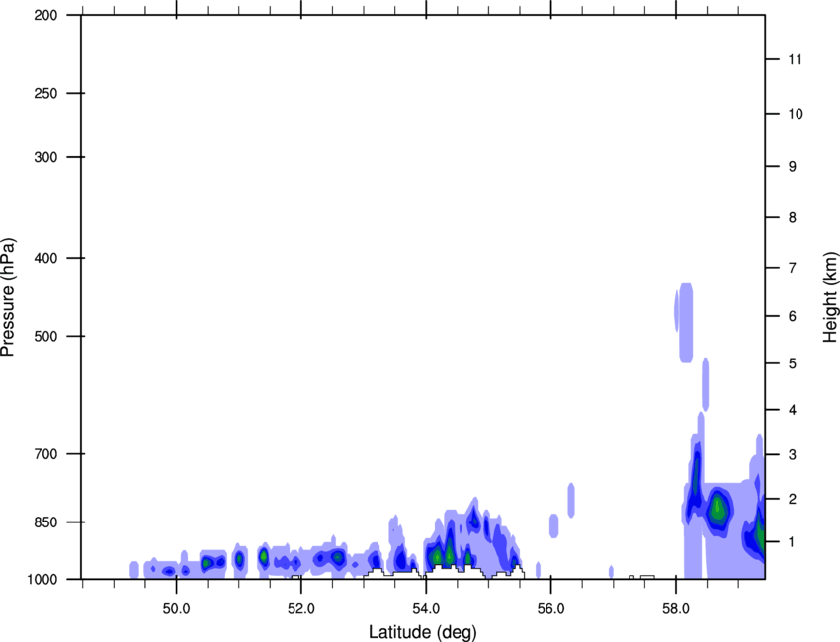Click the 1 km height label

793,542
